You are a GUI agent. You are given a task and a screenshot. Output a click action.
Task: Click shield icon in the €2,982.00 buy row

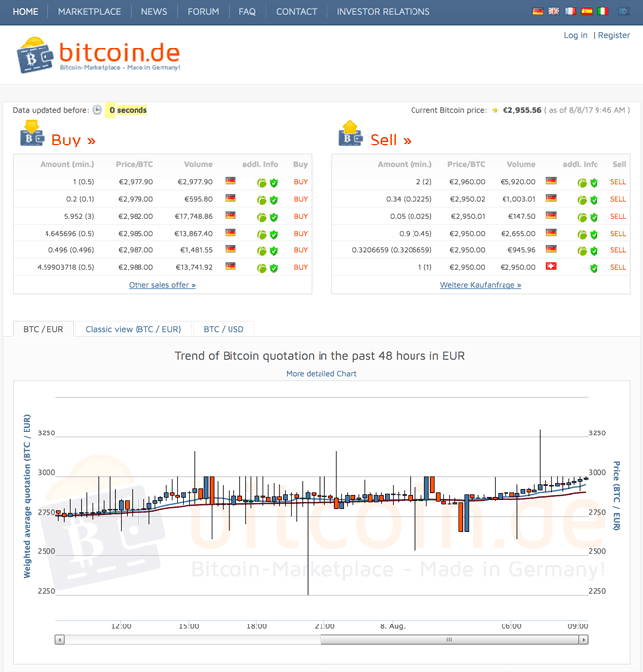[x=274, y=217]
